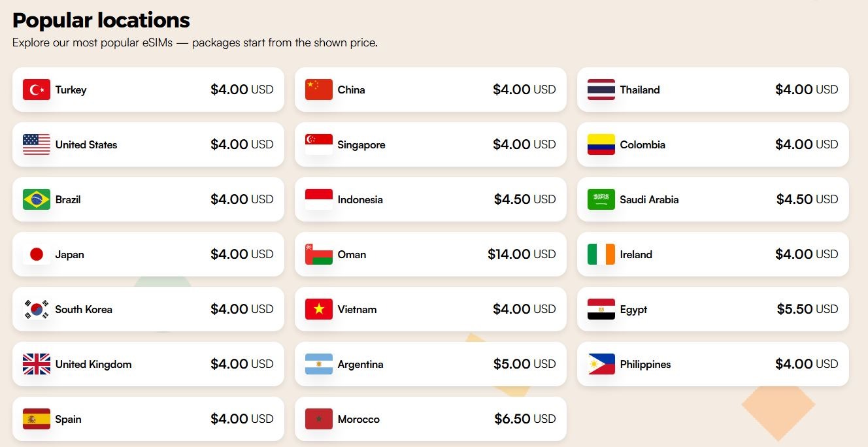Click the Philippines flag icon

point(601,364)
